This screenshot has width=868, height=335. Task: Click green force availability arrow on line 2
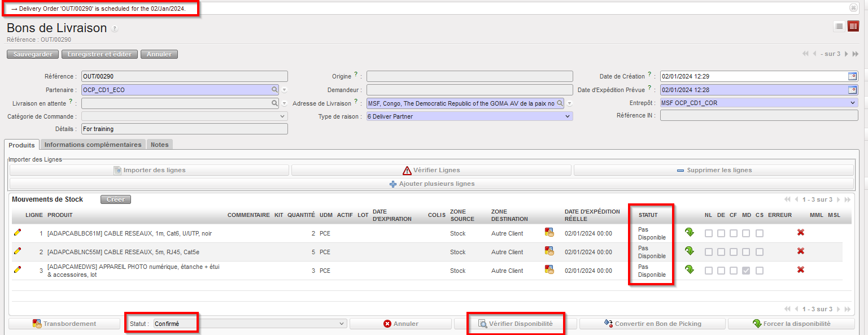(x=689, y=251)
